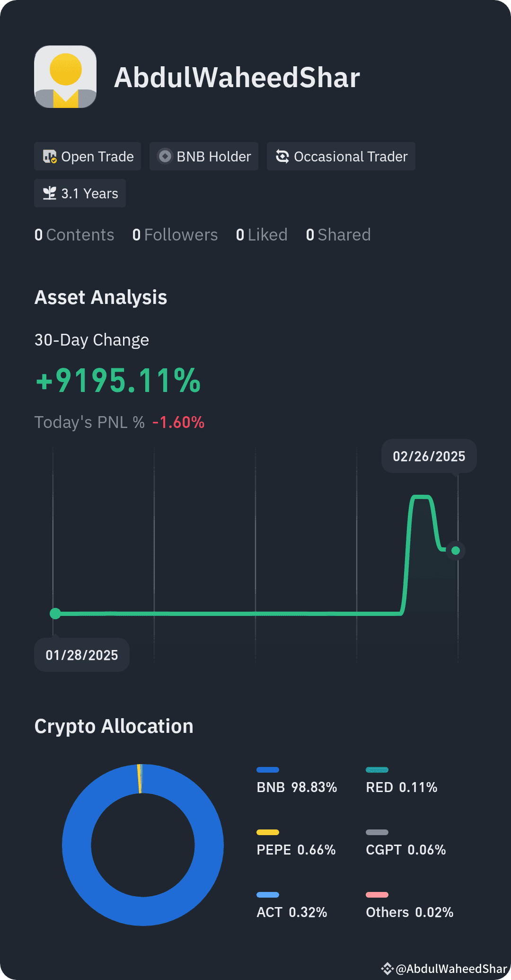This screenshot has height=980, width=511.
Task: Click the teal RED legend swatch
Action: pyautogui.click(x=377, y=770)
